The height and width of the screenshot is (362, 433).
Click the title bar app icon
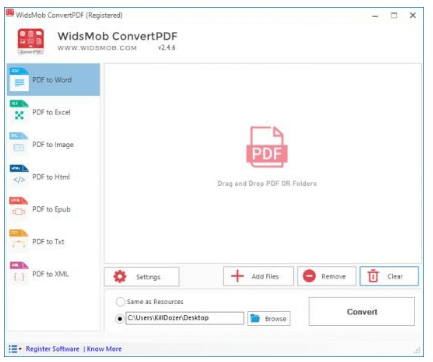(10, 13)
